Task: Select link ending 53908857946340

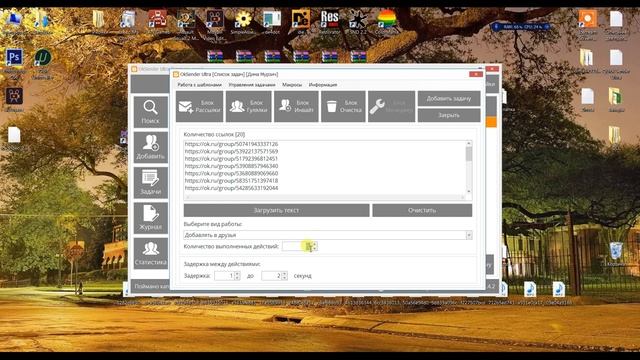Action: tap(231, 166)
